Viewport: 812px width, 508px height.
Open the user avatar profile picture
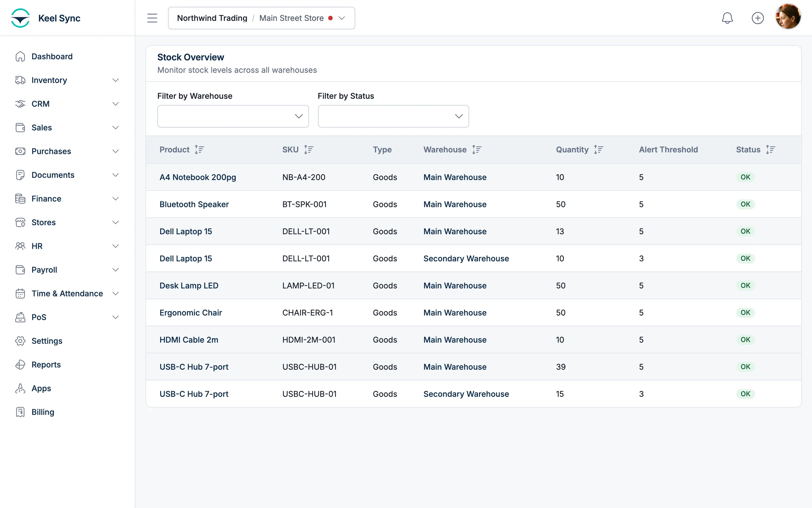(788, 17)
